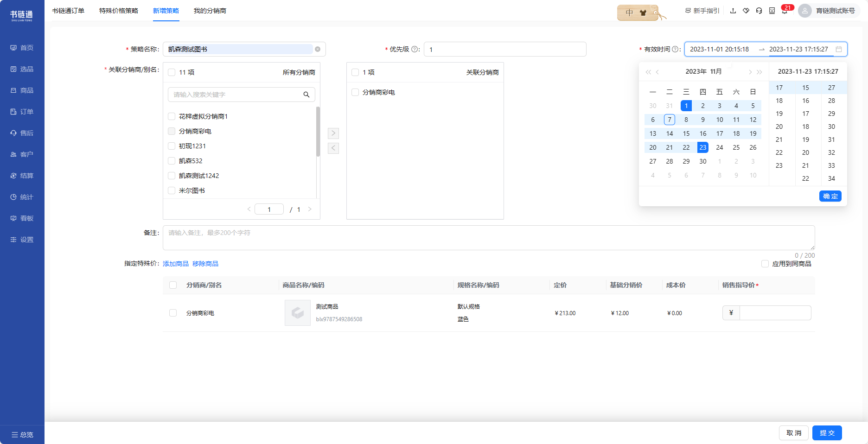Toggle the 总览 menu at sidebar bottom
The width and height of the screenshot is (868, 444).
(22, 435)
